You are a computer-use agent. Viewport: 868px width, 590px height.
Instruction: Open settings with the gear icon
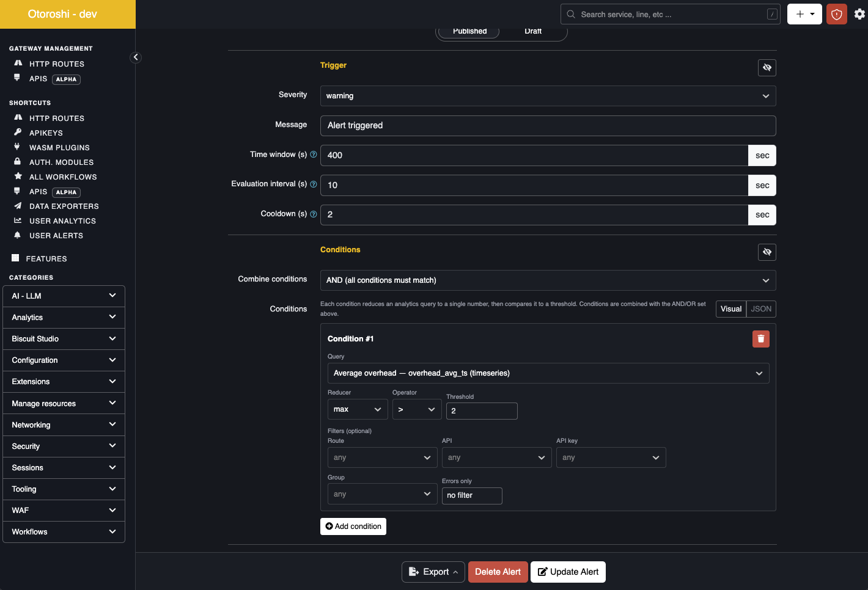(859, 14)
